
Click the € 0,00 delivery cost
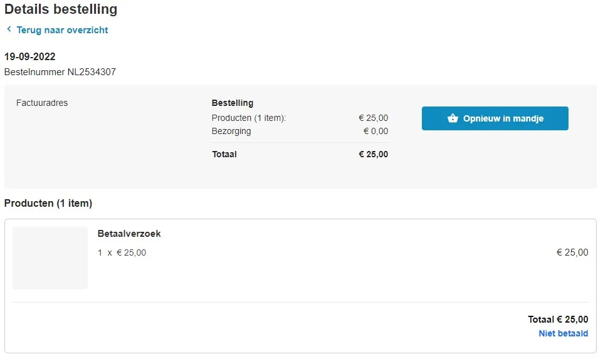coord(375,131)
